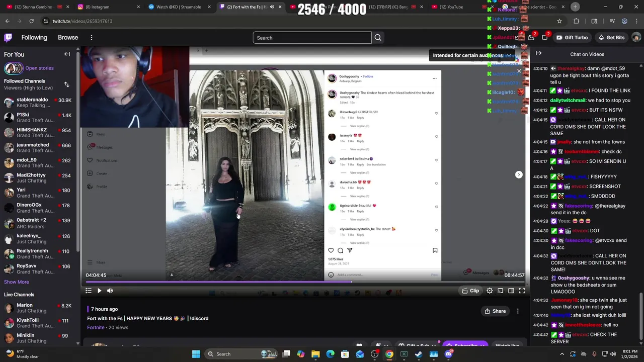Click the Share button
The image size is (644, 362).
(495, 311)
